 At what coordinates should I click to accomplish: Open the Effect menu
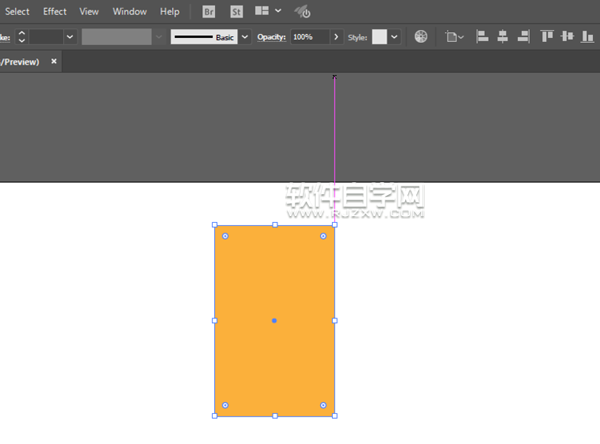[55, 12]
